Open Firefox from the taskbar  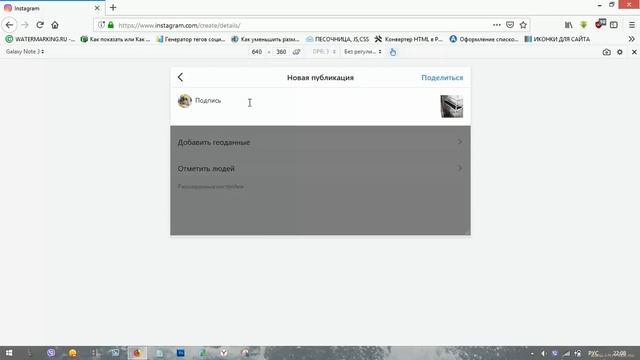137,353
